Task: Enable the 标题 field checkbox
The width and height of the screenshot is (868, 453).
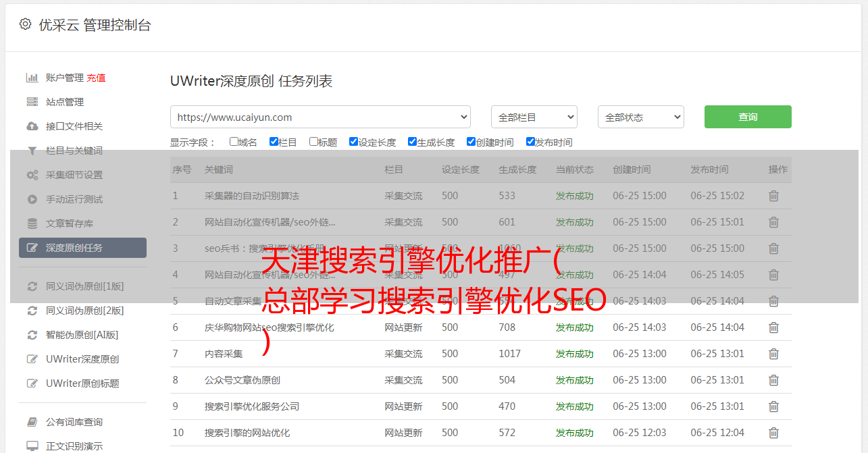Action: pos(313,142)
